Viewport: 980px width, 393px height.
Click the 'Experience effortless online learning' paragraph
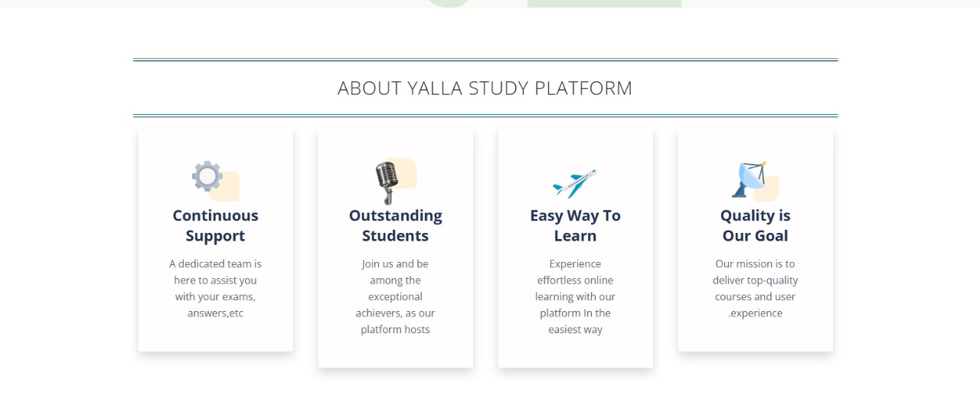pyautogui.click(x=575, y=296)
